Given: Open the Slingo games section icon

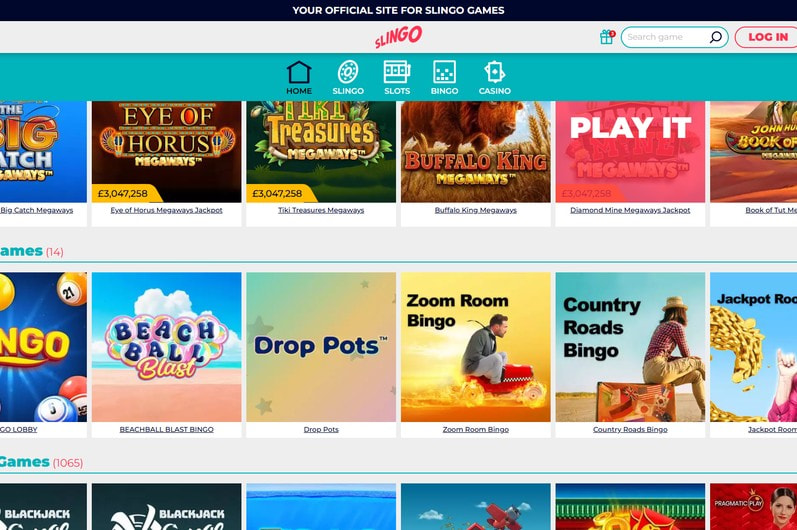Looking at the screenshot, I should tap(348, 78).
